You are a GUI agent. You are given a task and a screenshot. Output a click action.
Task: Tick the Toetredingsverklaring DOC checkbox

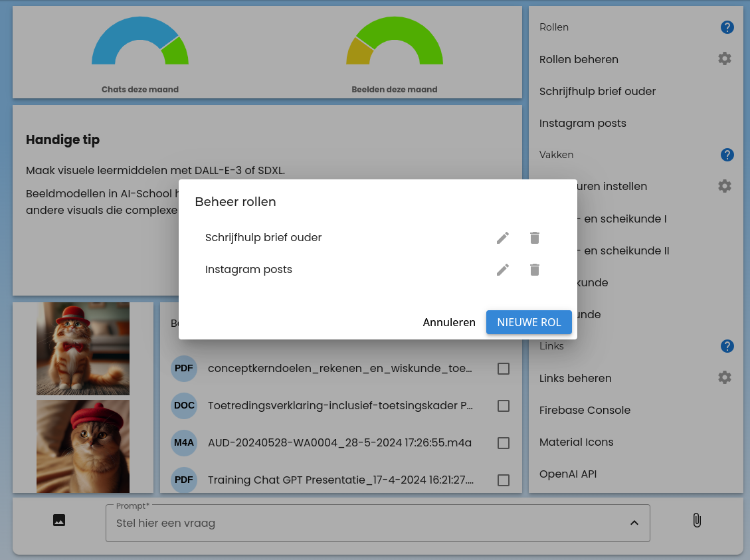pyautogui.click(x=504, y=406)
